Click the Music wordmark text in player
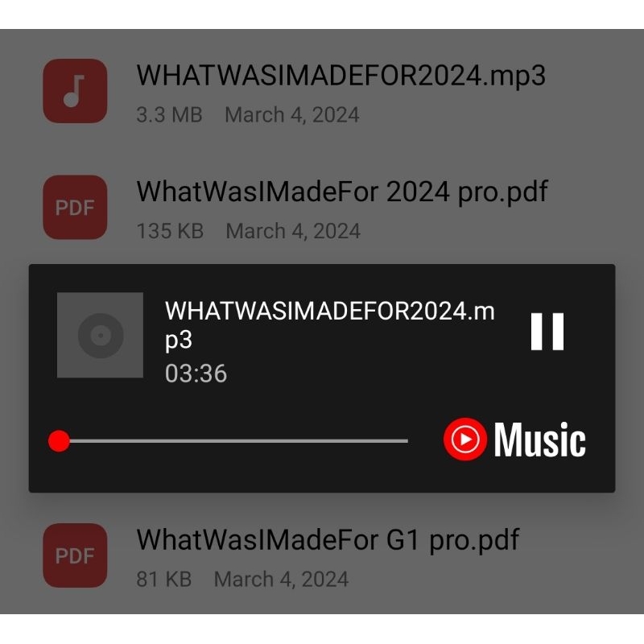 coord(539,440)
